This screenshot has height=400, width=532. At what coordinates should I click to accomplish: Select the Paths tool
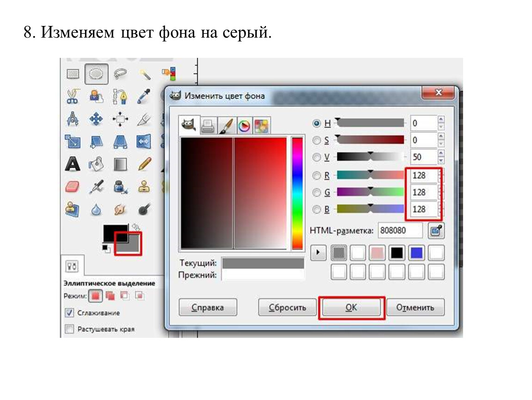[x=120, y=96]
